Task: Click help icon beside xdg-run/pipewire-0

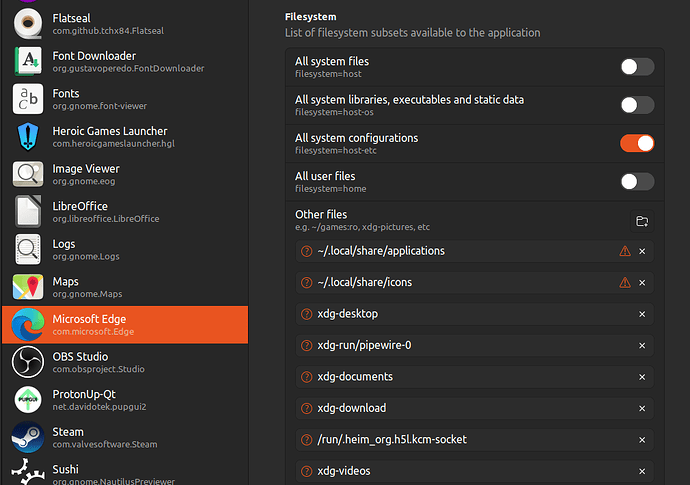Action: click(x=306, y=345)
